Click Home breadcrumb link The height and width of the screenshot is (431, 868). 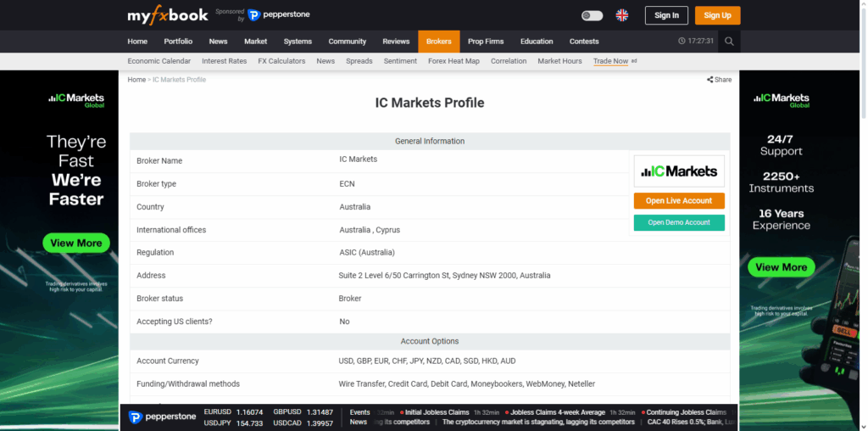point(136,80)
